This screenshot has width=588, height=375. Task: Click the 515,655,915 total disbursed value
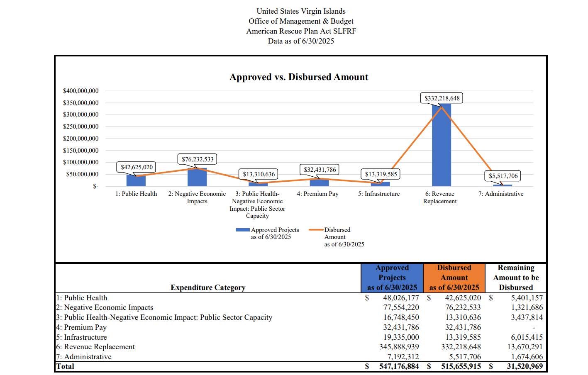pos(461,366)
